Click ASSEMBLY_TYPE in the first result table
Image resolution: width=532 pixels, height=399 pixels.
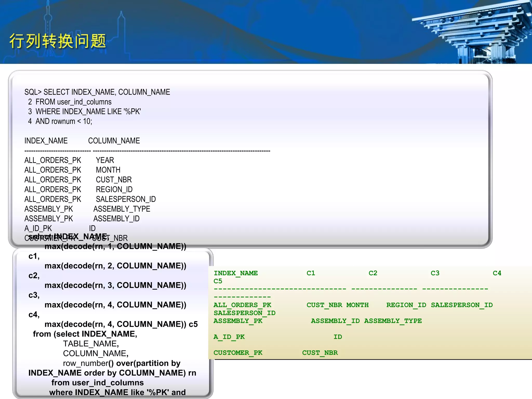click(x=122, y=209)
